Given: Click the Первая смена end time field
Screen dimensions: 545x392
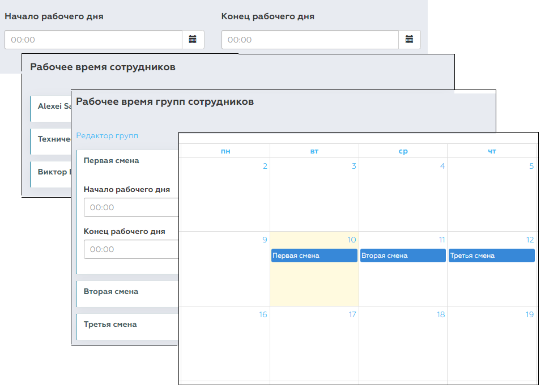Looking at the screenshot, I should [131, 249].
